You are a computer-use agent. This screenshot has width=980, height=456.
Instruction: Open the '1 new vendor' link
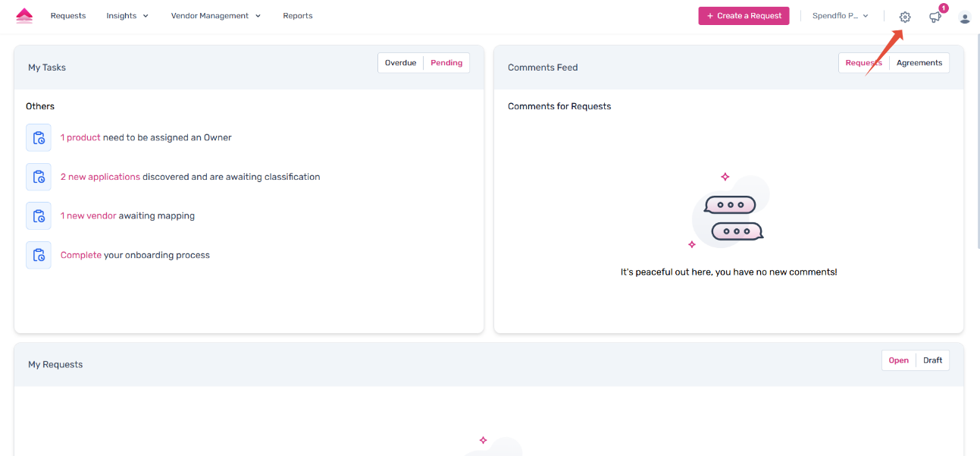[89, 216]
